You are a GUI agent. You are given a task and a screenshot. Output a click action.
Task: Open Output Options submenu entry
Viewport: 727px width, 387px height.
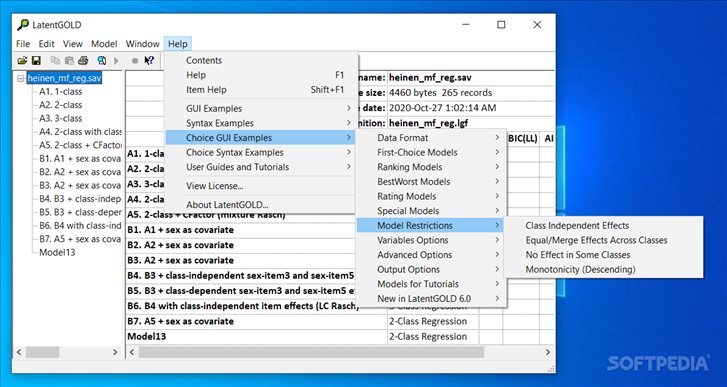pyautogui.click(x=431, y=269)
